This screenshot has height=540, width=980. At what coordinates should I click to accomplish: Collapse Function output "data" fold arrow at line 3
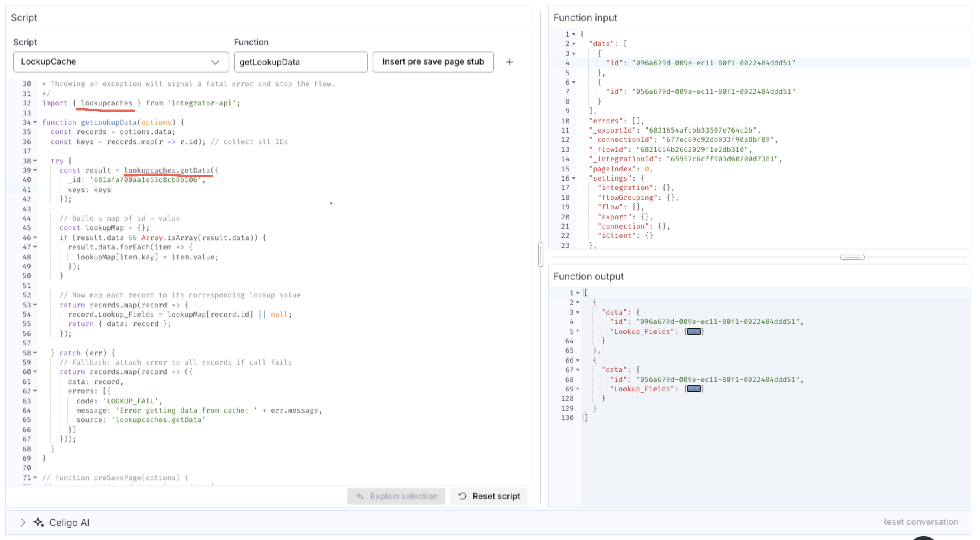pyautogui.click(x=577, y=312)
